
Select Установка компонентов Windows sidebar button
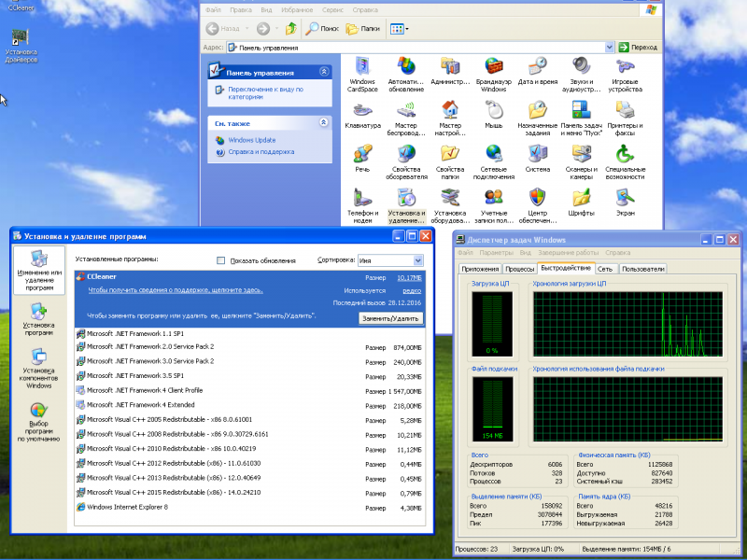(39, 368)
